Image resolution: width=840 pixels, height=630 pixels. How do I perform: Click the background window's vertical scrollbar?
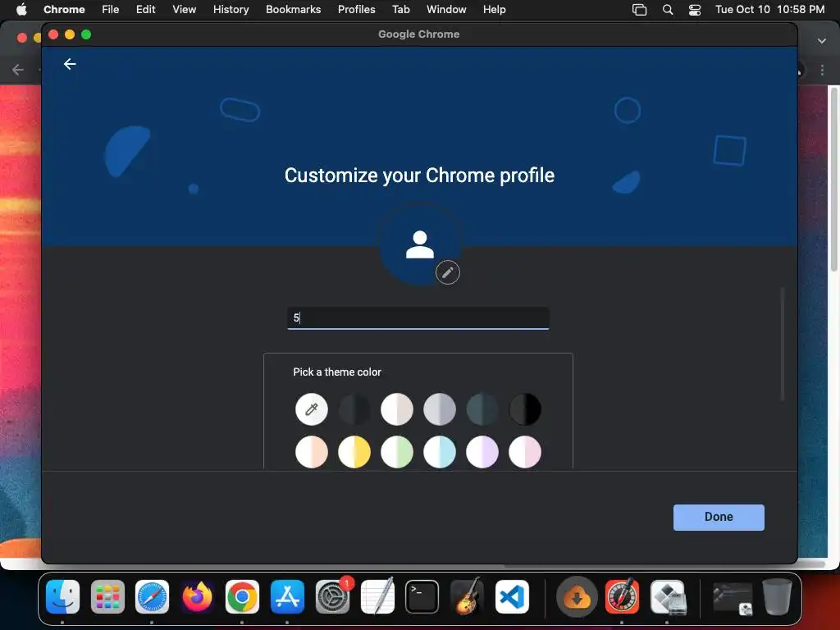833,180
